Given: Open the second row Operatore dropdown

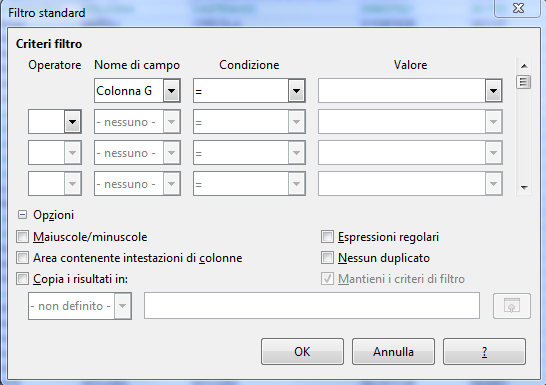Looking at the screenshot, I should (72, 122).
